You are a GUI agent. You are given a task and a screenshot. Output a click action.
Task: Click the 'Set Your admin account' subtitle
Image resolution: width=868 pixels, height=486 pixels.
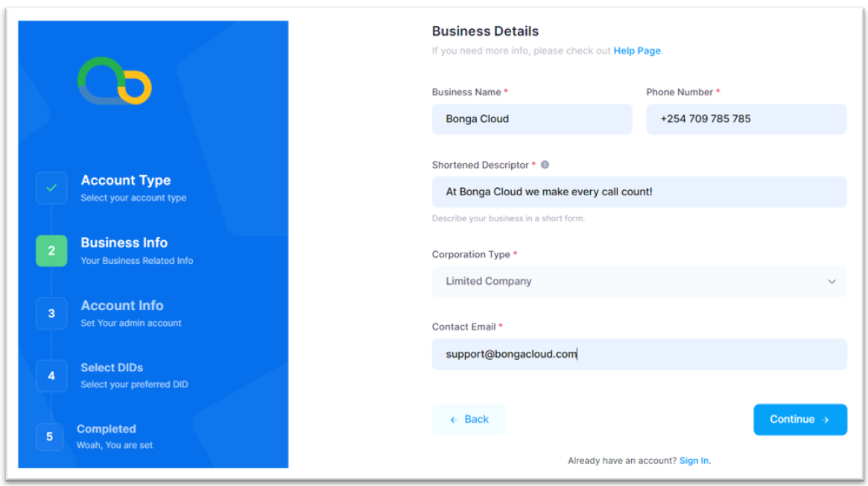(x=130, y=324)
